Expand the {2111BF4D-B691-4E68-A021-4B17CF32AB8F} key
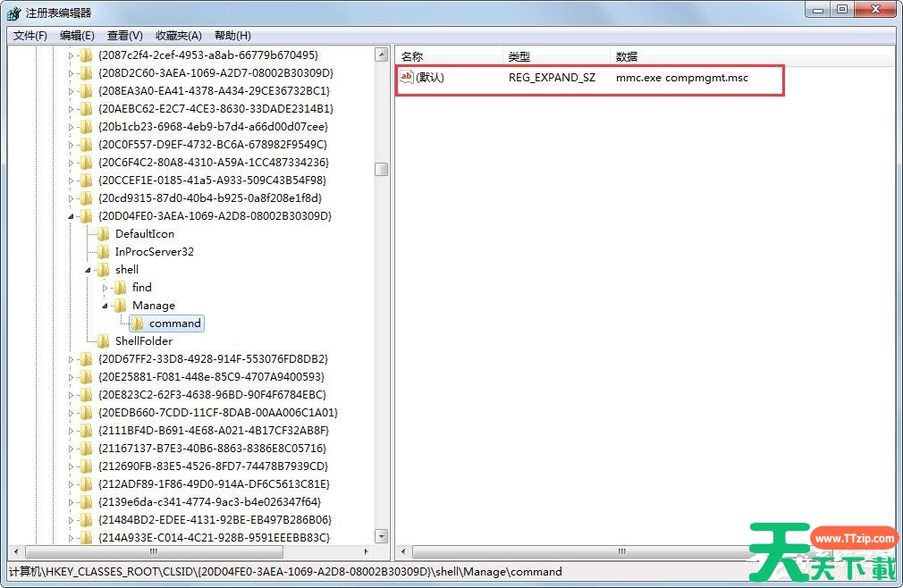903x588 pixels. click(x=71, y=431)
